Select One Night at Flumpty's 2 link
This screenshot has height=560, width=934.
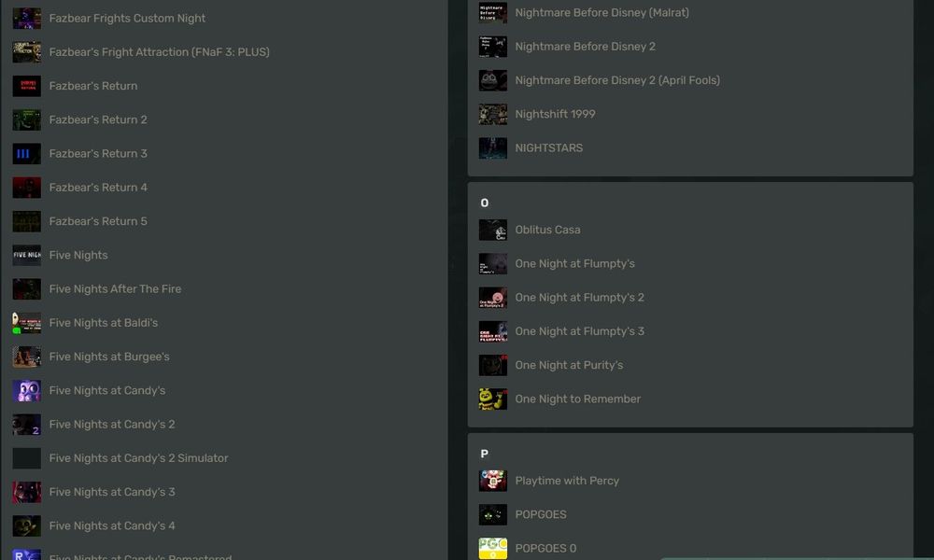(x=580, y=298)
